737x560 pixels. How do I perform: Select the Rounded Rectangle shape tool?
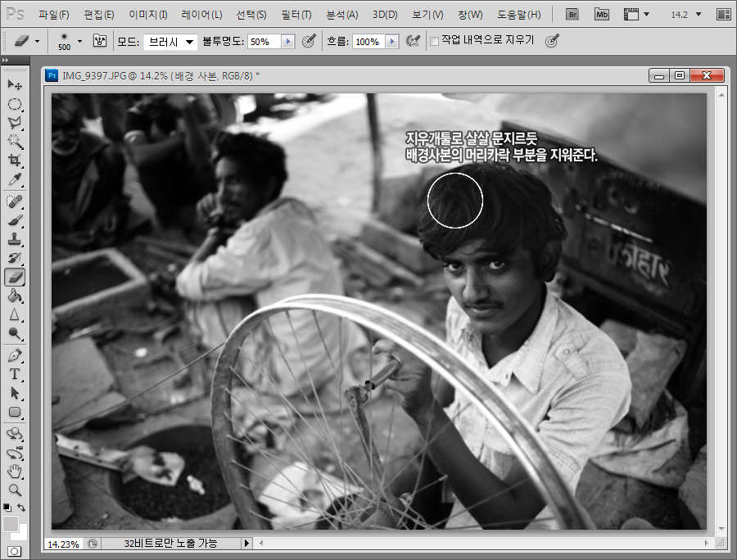pyautogui.click(x=15, y=412)
